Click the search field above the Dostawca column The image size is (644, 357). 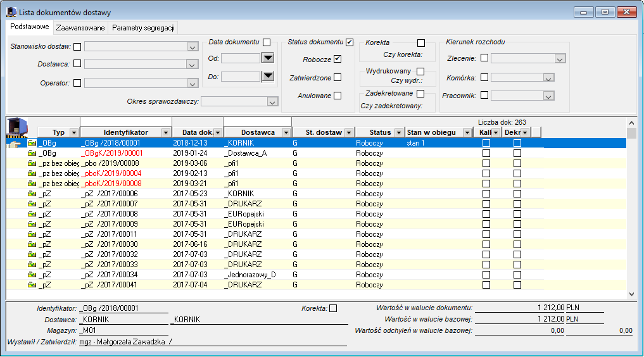point(258,122)
